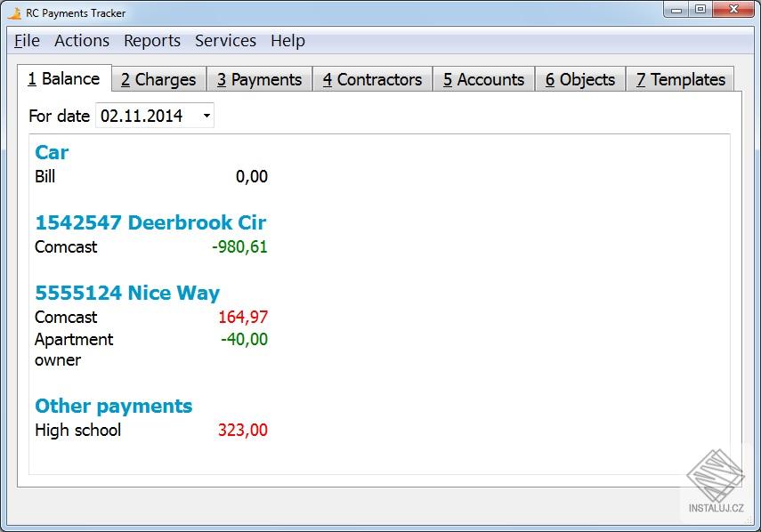Switch to the 2 Charges tab
761x532 pixels.
158,79
